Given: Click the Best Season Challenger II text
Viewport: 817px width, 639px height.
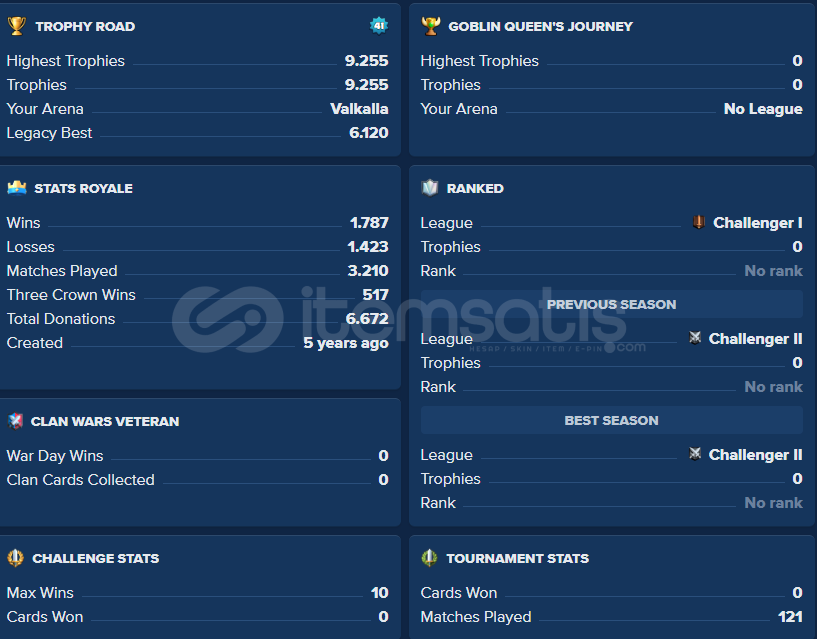Looking at the screenshot, I should pyautogui.click(x=756, y=455).
